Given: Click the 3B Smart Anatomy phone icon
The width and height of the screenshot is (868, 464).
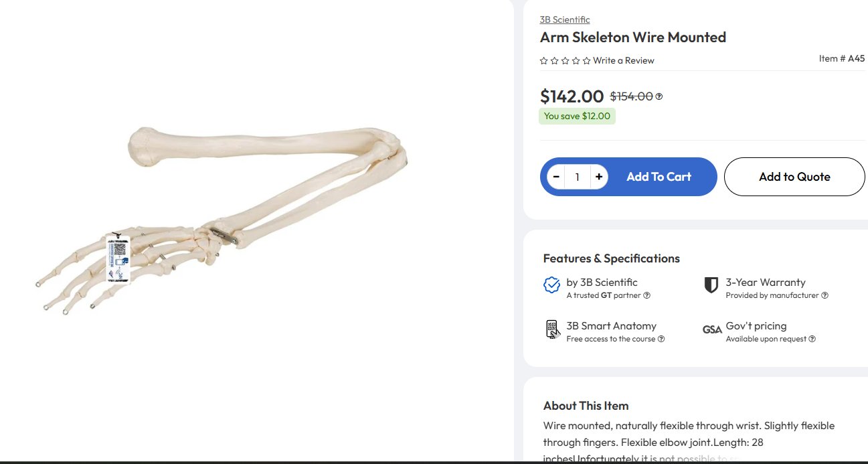Looking at the screenshot, I should point(551,329).
